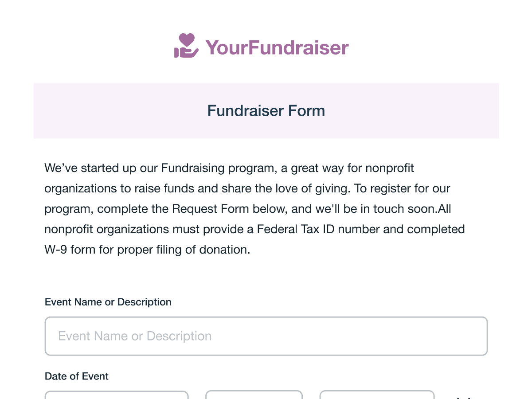This screenshot has height=399, width=532.
Task: Click the 'W-9 form' text
Action: click(x=70, y=250)
